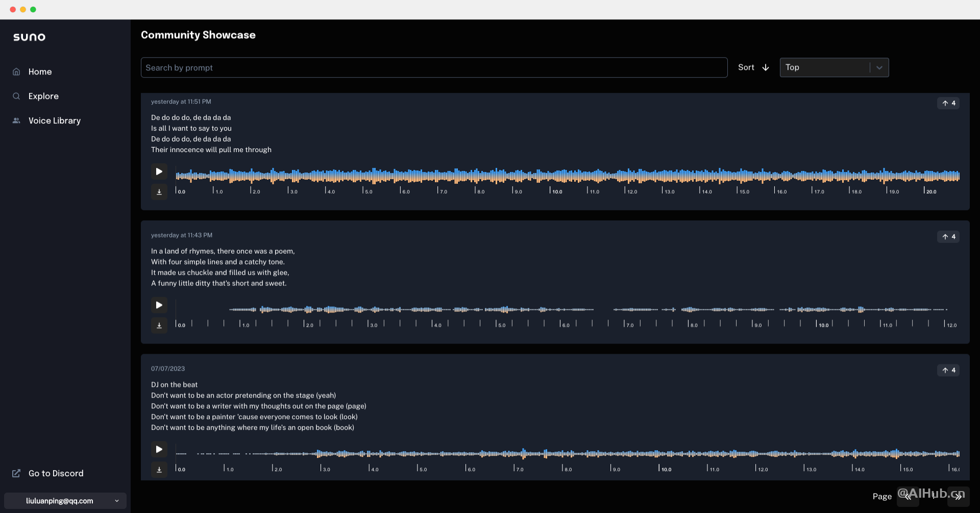Play the 'DJ on the beat' song
Image resolution: width=980 pixels, height=513 pixels.
pos(159,449)
